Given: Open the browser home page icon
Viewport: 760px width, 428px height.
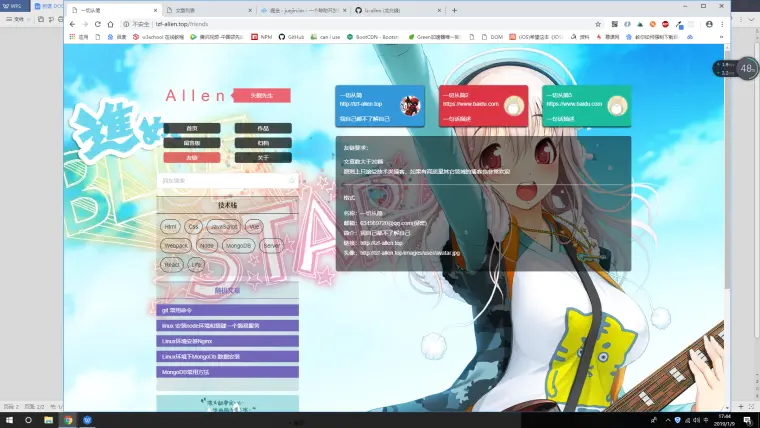Looking at the screenshot, I should click(110, 24).
